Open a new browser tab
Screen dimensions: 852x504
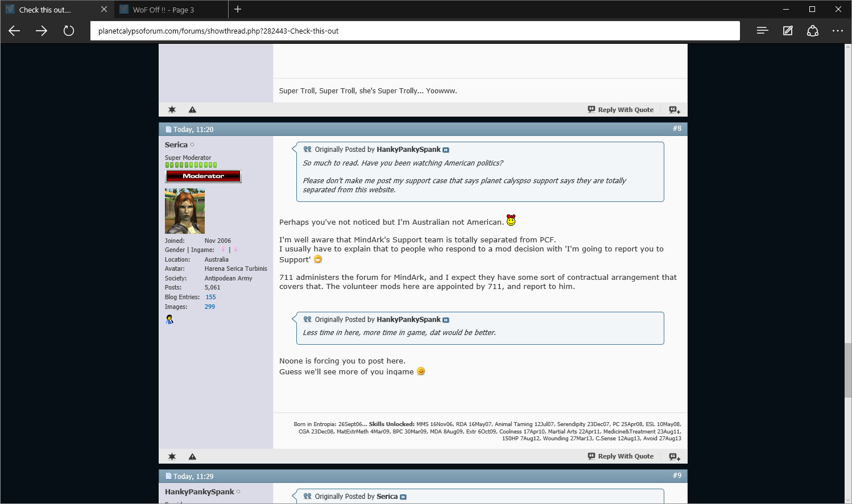(238, 9)
